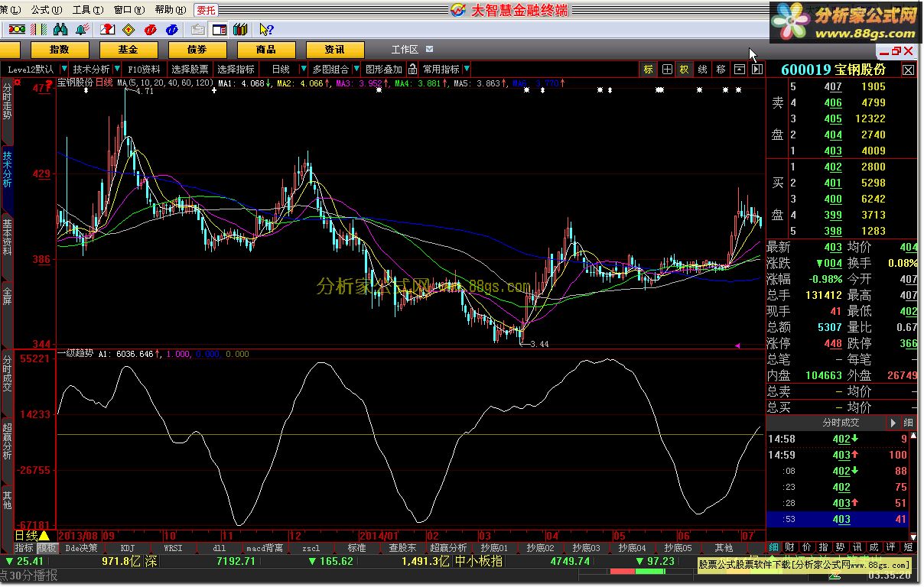Click buy price 402 in order book

[833, 167]
